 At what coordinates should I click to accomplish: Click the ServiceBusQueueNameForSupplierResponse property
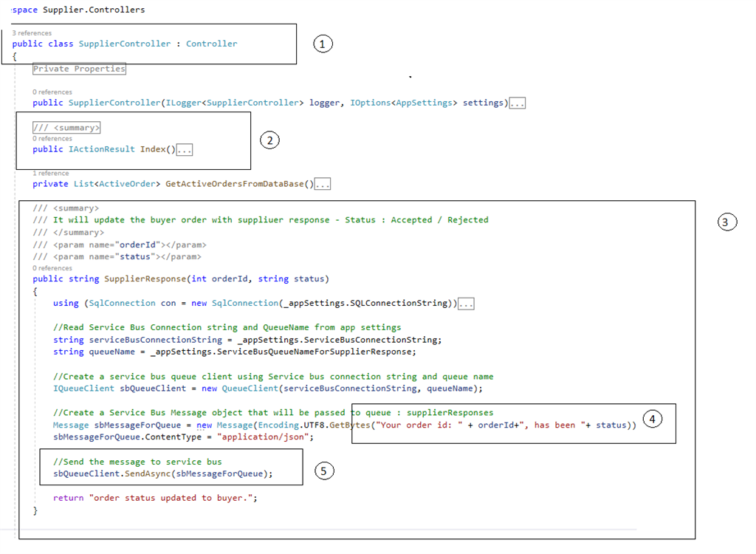(314, 352)
